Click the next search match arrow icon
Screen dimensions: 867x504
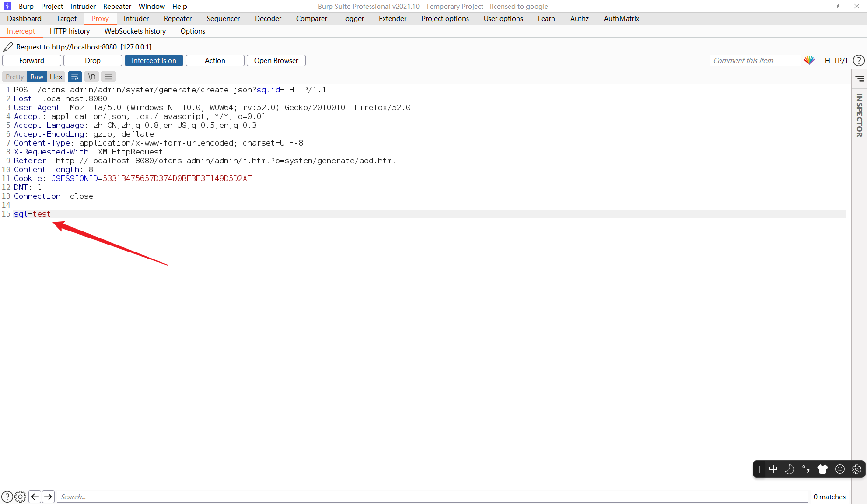point(49,497)
